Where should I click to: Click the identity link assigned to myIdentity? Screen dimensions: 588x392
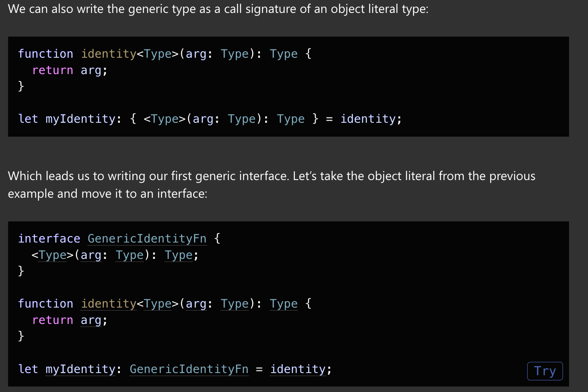click(x=298, y=369)
